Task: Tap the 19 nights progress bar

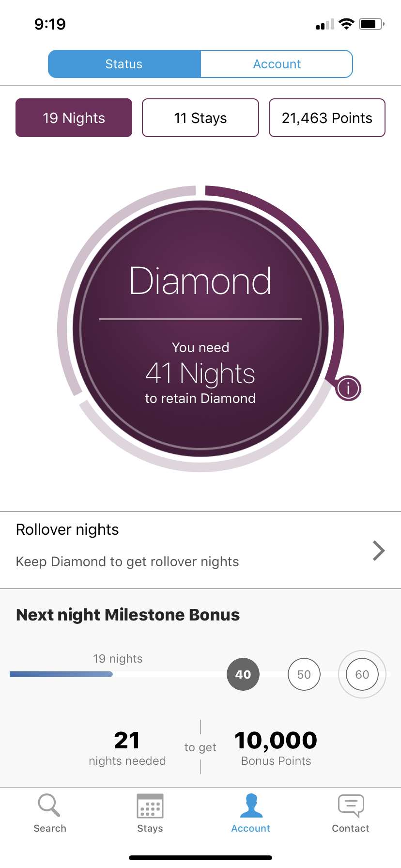Action: click(62, 674)
